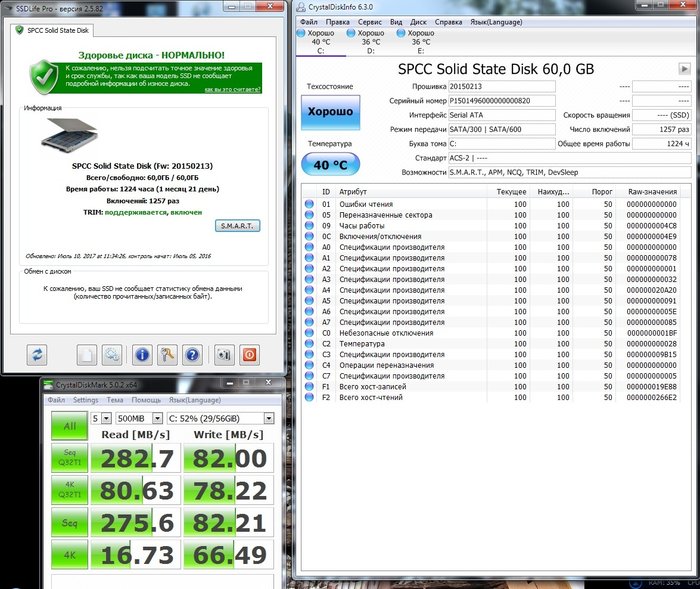Click status circle for row C0 Небезопасные отключения

pos(309,333)
